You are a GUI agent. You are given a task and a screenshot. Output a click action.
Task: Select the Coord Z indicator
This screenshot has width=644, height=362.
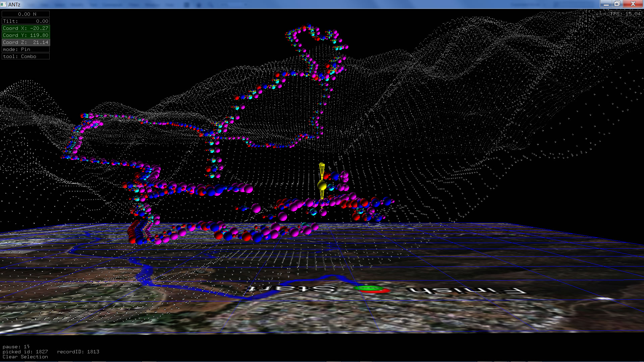[x=26, y=42]
